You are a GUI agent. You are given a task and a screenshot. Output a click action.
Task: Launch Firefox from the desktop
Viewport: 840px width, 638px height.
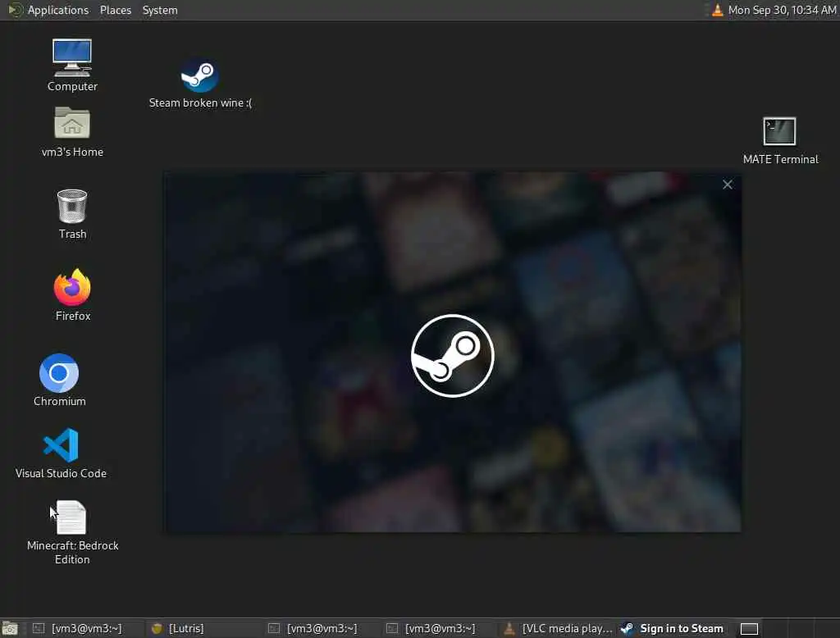[72, 294]
